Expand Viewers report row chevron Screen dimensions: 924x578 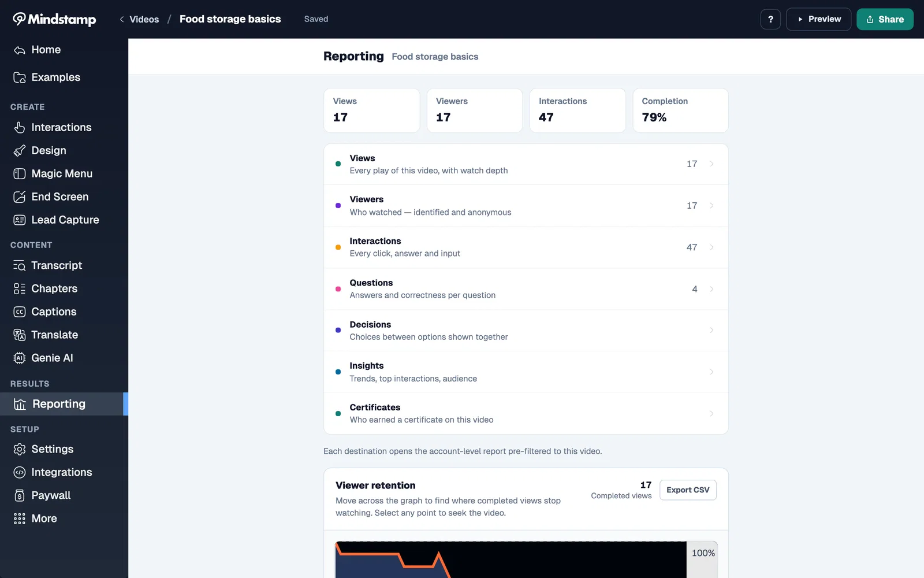pyautogui.click(x=711, y=206)
